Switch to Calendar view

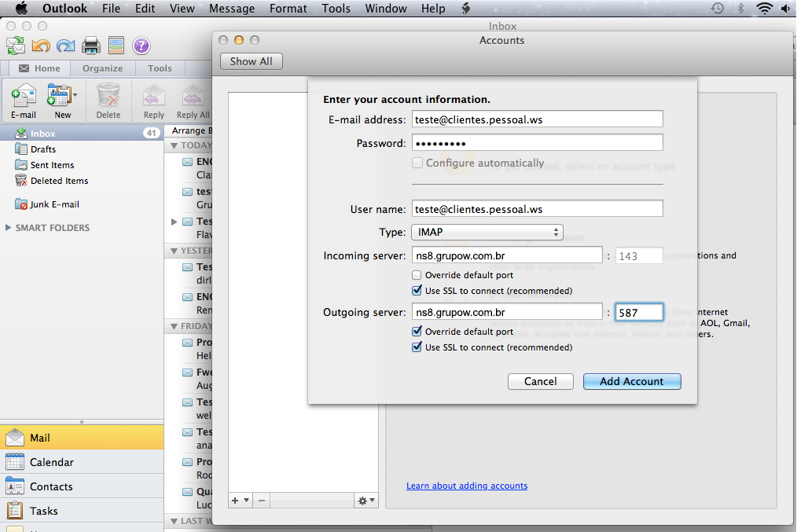point(82,462)
